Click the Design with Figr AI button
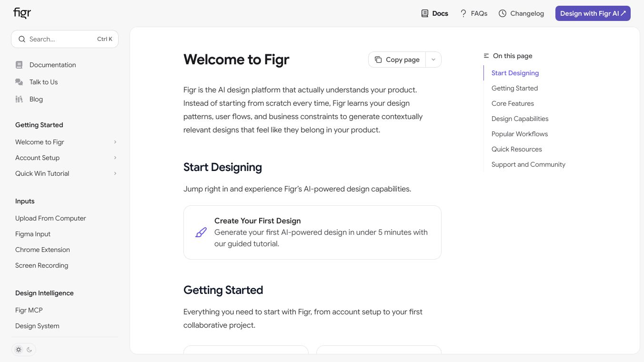644x362 pixels. (x=593, y=13)
